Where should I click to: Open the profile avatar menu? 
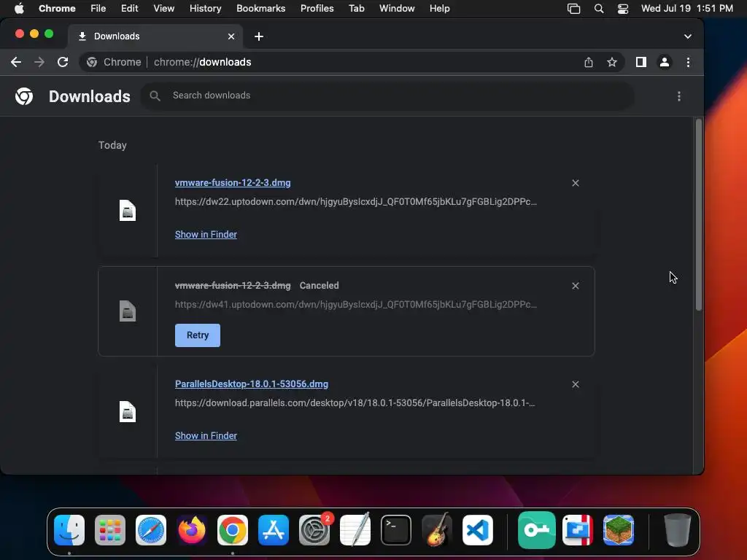(x=664, y=63)
